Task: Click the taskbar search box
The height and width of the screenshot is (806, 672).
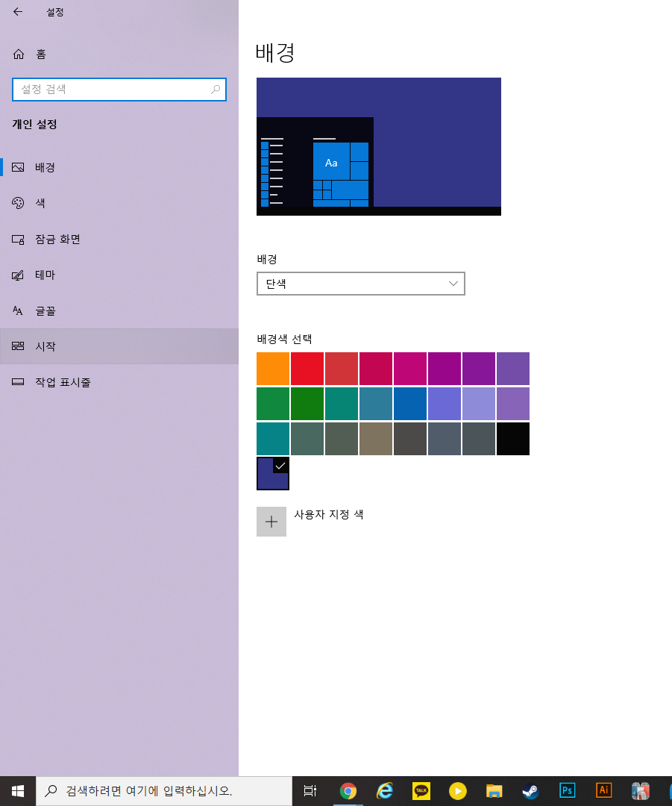Action: pyautogui.click(x=164, y=790)
